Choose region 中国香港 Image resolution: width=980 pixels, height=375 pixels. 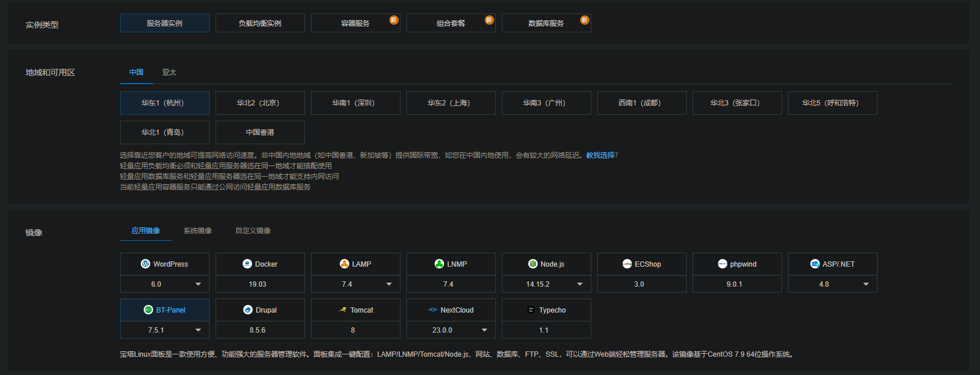(x=260, y=132)
